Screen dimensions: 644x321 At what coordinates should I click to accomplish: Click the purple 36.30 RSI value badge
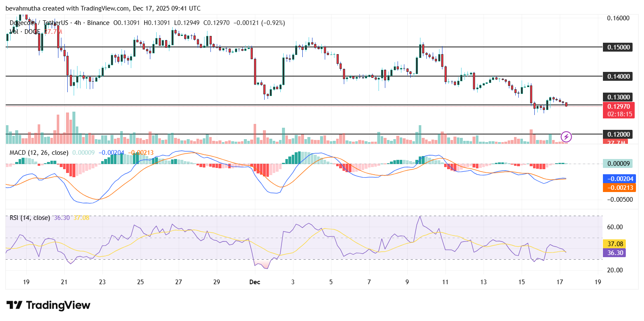pos(614,253)
